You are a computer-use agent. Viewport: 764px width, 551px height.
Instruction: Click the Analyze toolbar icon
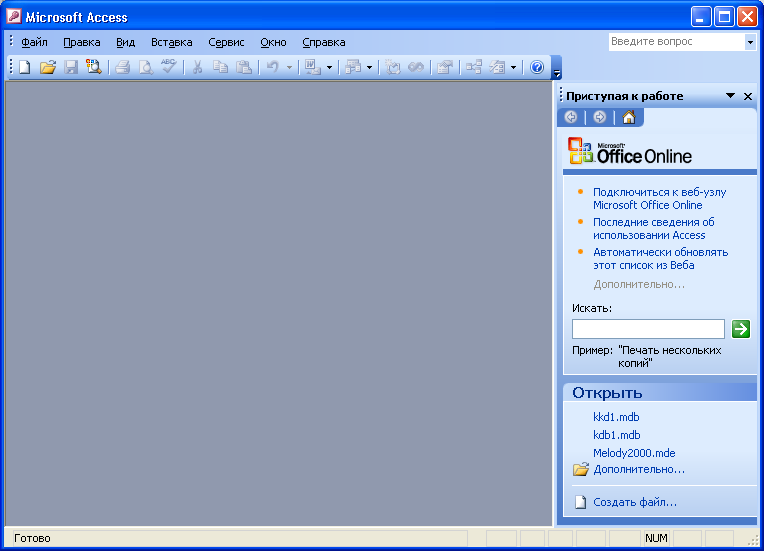pyautogui.click(x=352, y=67)
